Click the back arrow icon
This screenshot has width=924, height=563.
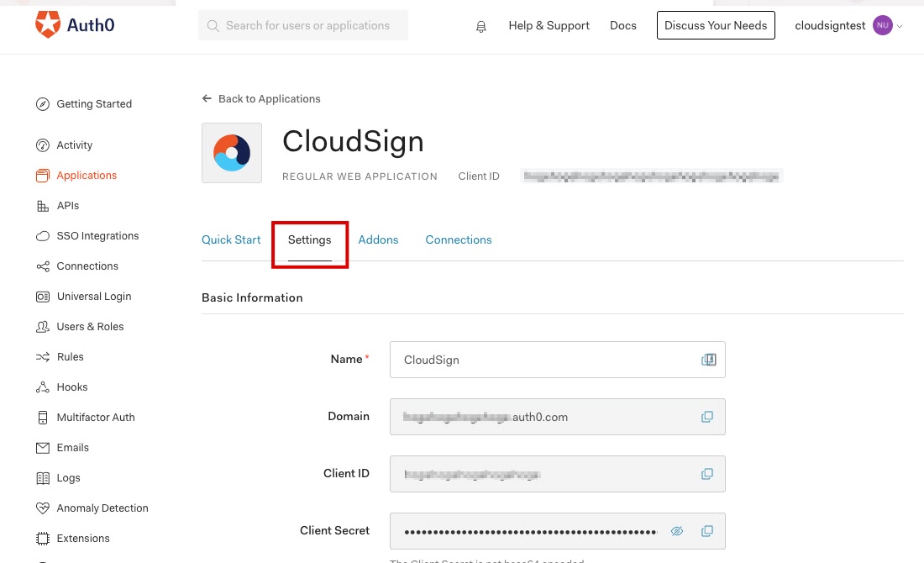pyautogui.click(x=207, y=98)
